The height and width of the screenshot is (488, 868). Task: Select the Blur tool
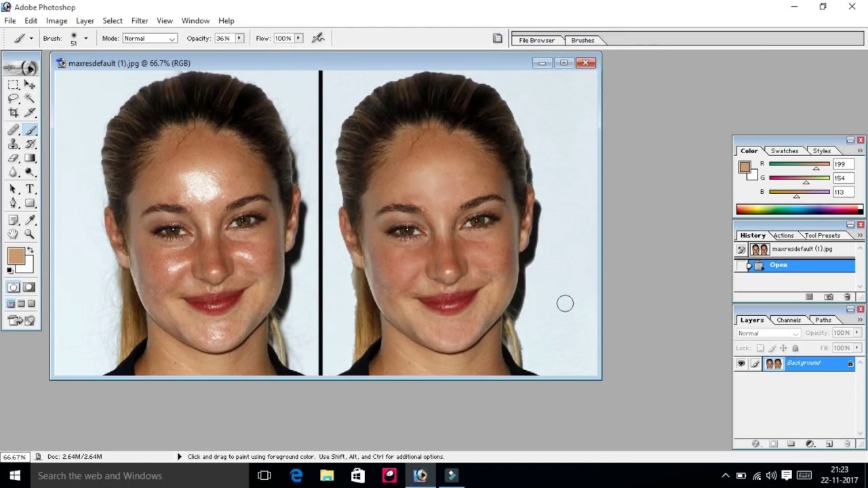[14, 173]
